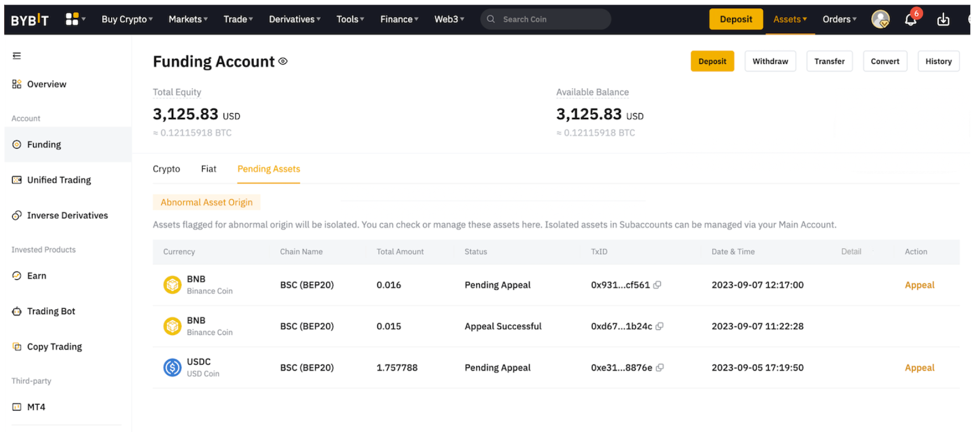Image resolution: width=980 pixels, height=432 pixels.
Task: Copy TxID 0x931...cf561
Action: click(x=657, y=285)
